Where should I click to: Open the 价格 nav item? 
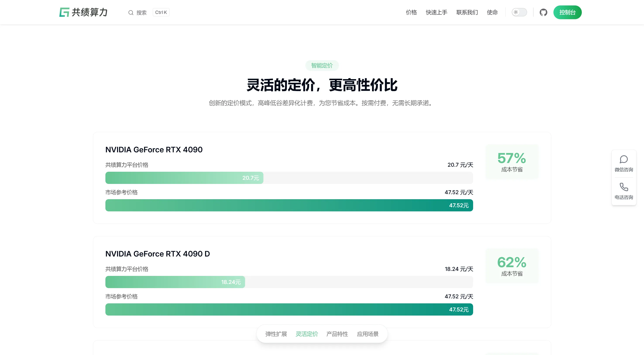tap(411, 12)
